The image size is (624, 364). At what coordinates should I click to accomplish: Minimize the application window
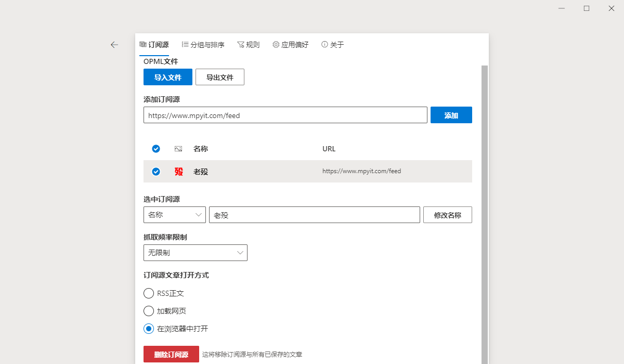point(562,8)
